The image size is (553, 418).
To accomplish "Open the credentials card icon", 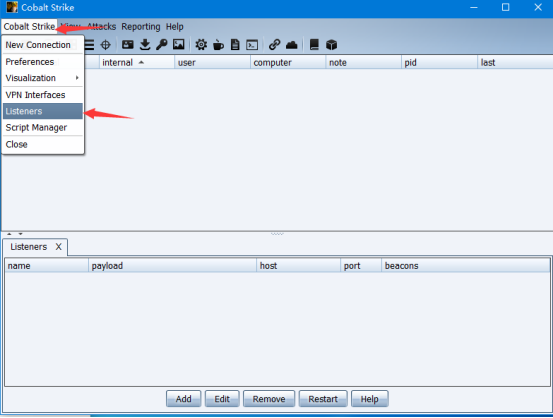I will point(128,44).
